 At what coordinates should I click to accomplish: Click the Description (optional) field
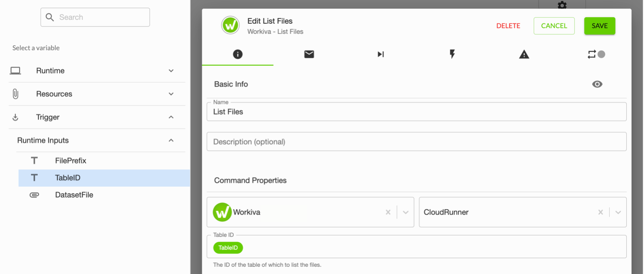click(x=416, y=142)
